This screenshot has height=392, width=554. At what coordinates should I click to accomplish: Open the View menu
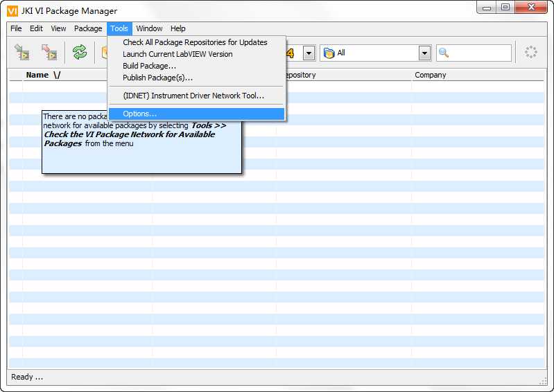[x=58, y=28]
